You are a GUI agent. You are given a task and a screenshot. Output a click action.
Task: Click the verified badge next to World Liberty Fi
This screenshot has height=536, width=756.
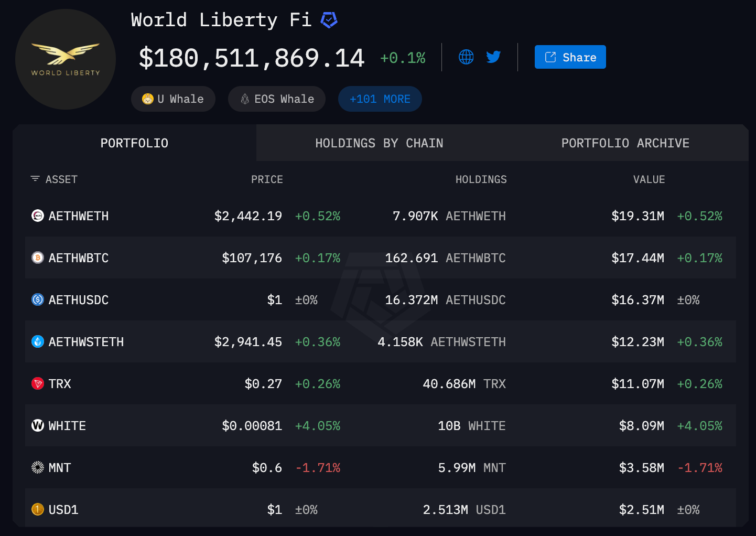(x=329, y=20)
